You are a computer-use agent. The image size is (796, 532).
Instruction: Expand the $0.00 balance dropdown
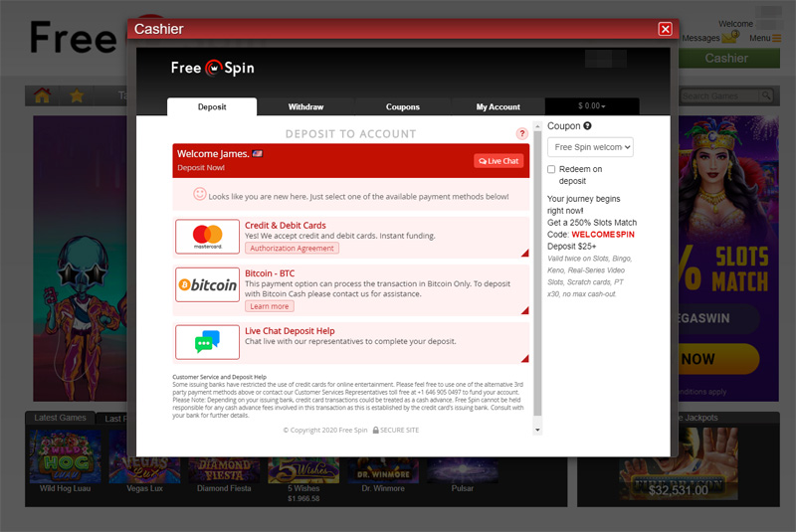tap(591, 106)
